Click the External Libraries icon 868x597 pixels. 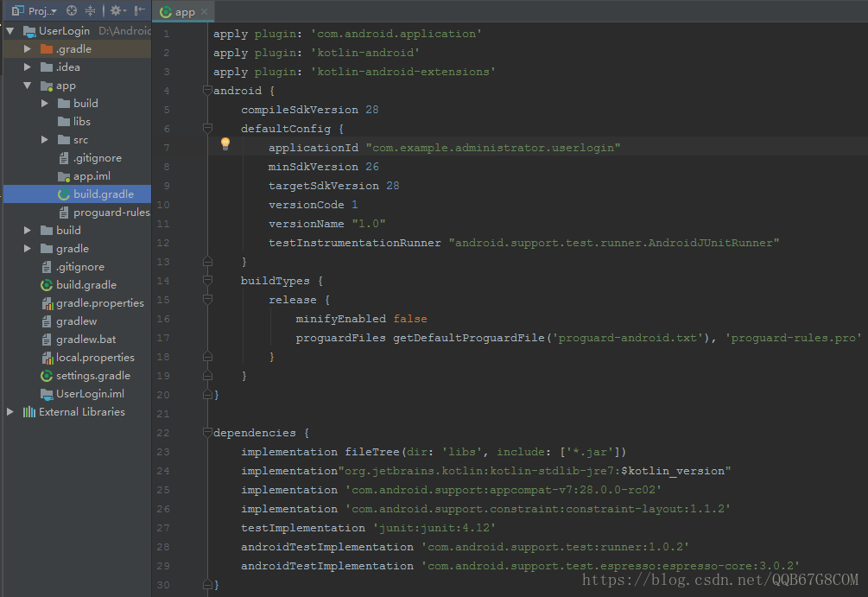point(29,412)
